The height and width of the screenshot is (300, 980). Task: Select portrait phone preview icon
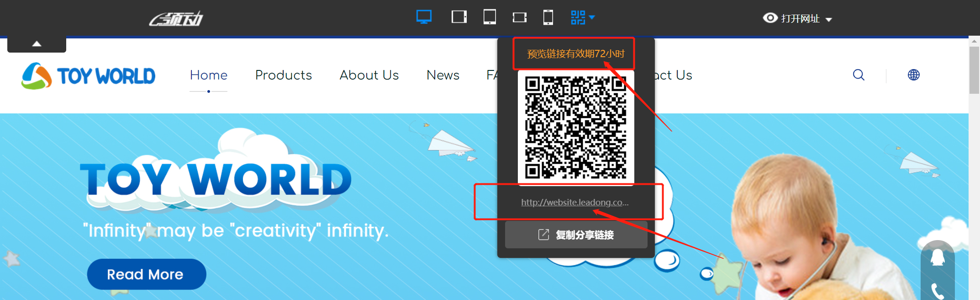(548, 17)
